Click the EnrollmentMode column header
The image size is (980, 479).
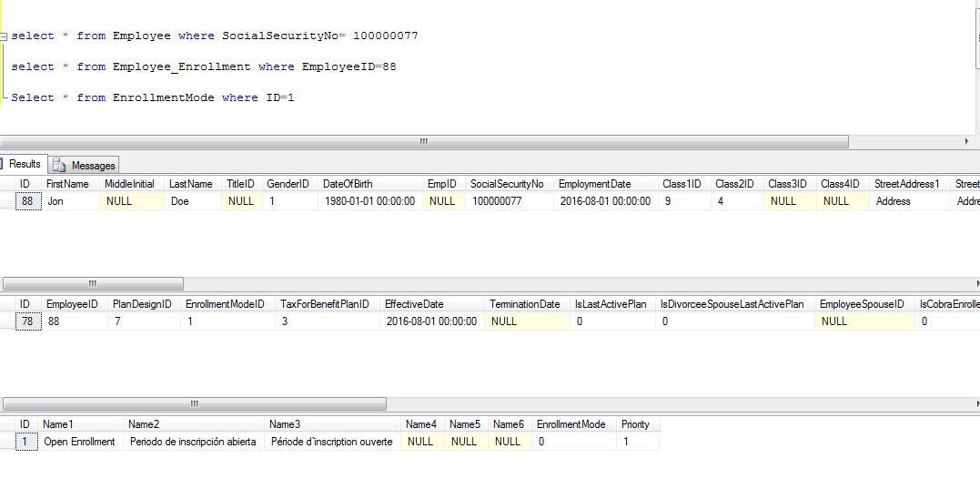[571, 424]
